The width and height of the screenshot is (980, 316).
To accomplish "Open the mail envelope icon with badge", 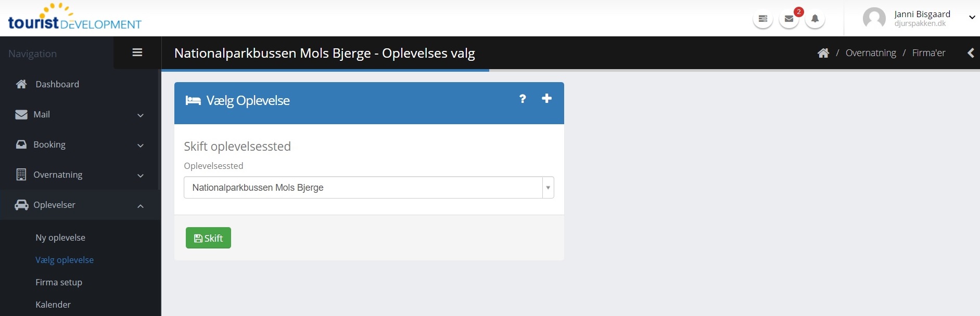I will coord(789,19).
